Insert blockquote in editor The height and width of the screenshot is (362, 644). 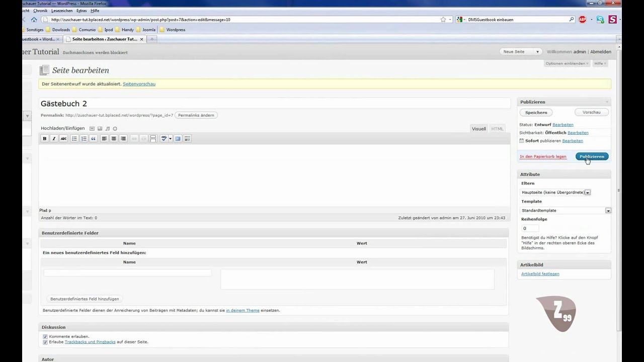94,139
